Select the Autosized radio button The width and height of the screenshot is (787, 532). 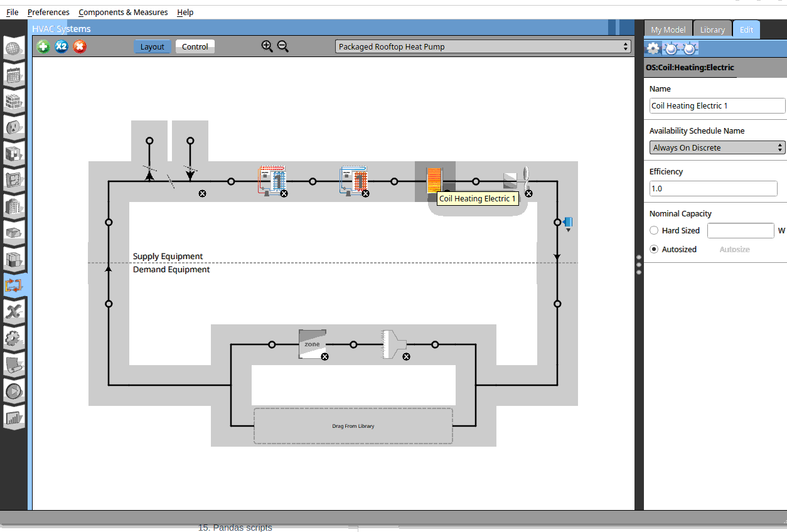coord(654,249)
